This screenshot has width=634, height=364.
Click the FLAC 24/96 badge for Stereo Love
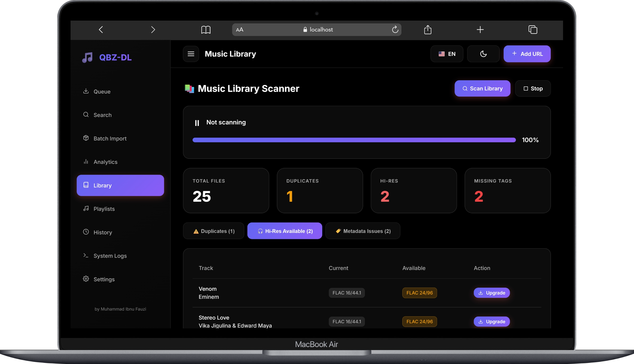click(x=420, y=322)
